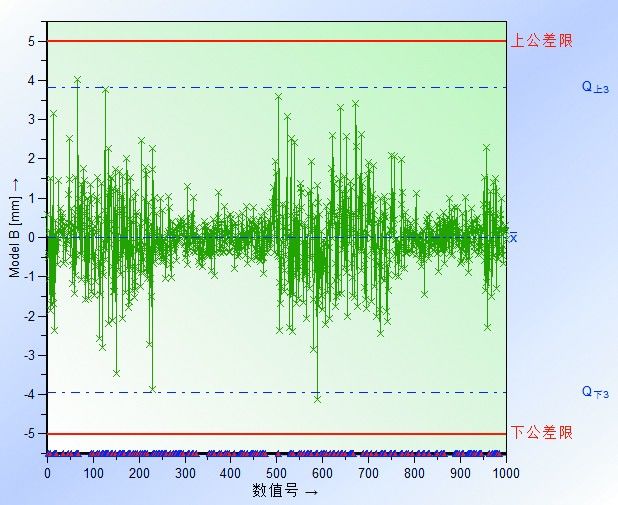Click the x̄ mean marker at right edge

coord(514,238)
